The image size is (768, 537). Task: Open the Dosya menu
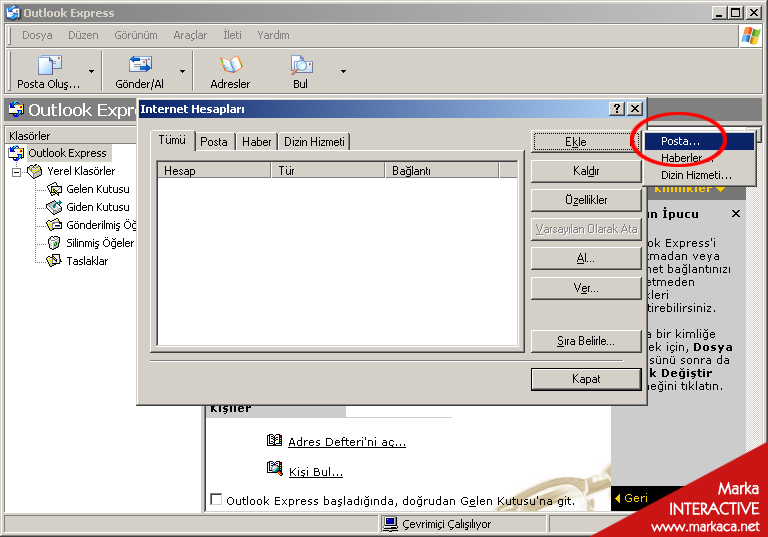pos(37,35)
